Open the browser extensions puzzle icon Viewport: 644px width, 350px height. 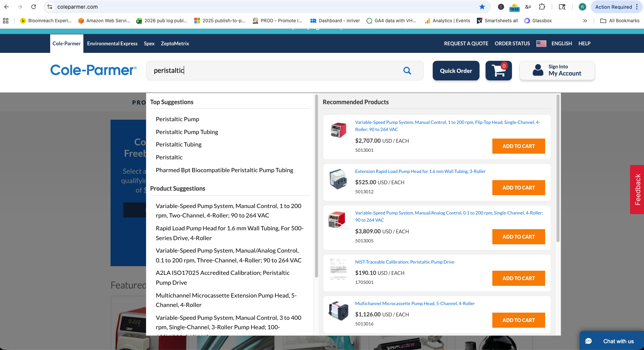[x=542, y=7]
